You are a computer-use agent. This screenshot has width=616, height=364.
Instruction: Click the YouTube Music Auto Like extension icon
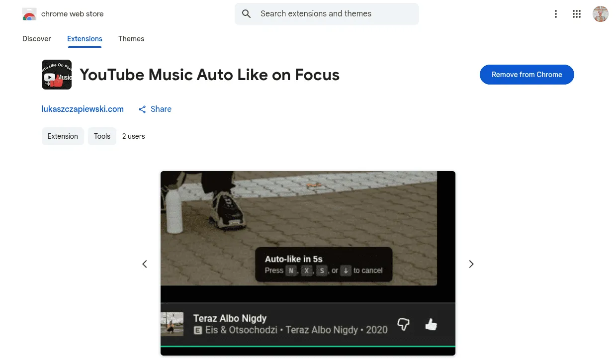57,75
